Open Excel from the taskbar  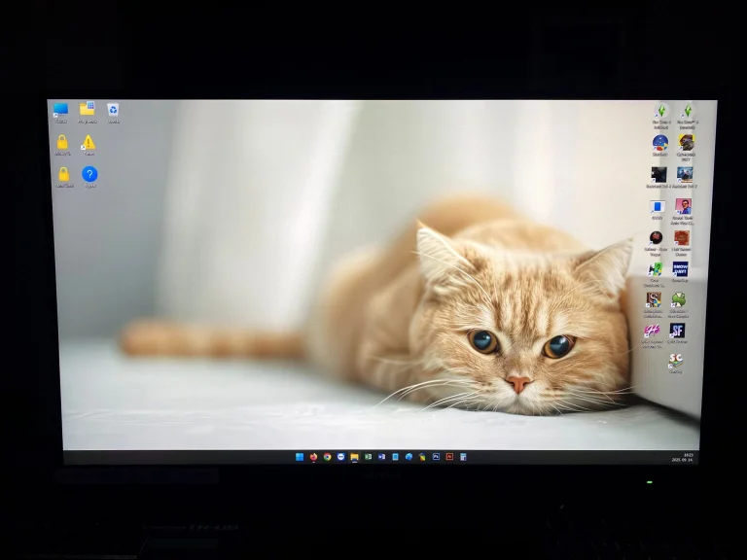pyautogui.click(x=368, y=457)
